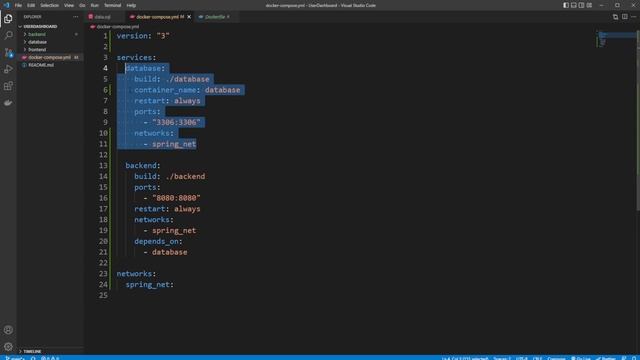Open the Run and Debug view
Screen dimensions: 640x360
[x=8, y=69]
